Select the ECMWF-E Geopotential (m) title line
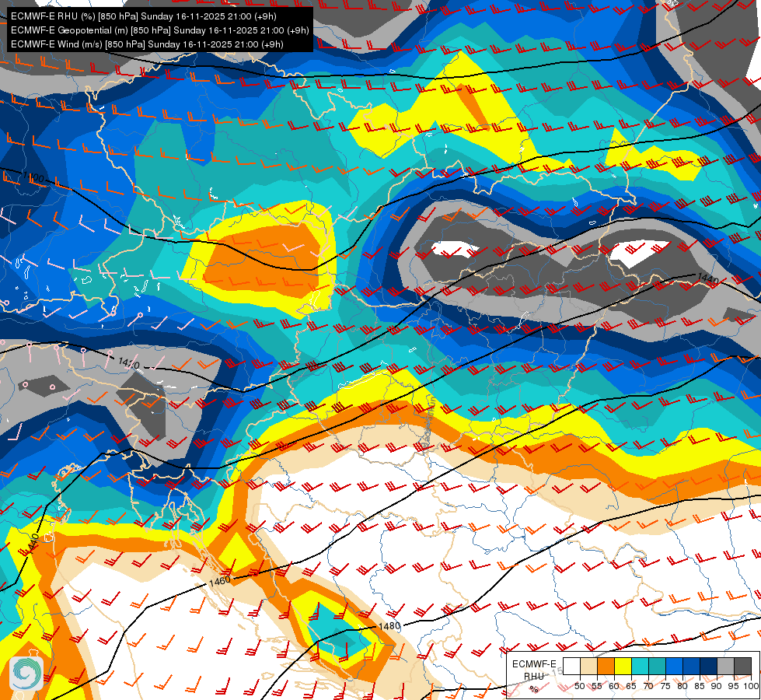Image resolution: width=761 pixels, height=700 pixels. 159,30
